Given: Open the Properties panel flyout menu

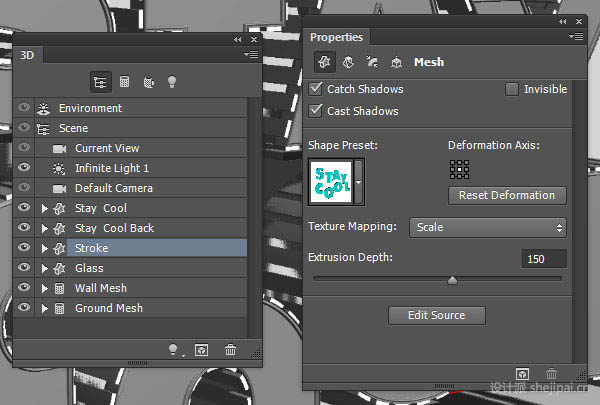Looking at the screenshot, I should pos(576,36).
